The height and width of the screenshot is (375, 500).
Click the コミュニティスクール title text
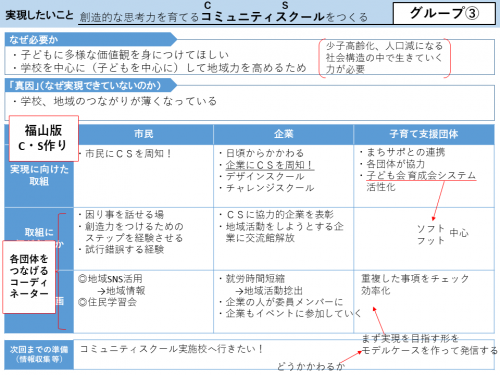[263, 17]
